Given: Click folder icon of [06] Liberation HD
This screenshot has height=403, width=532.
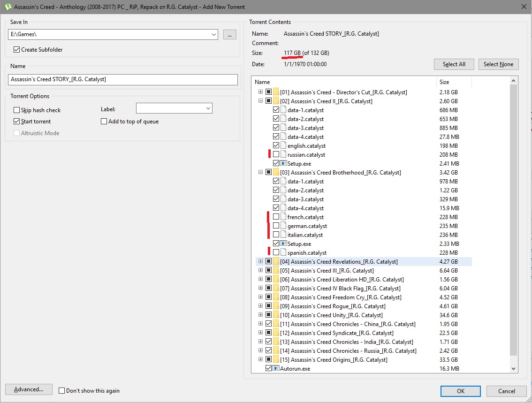Looking at the screenshot, I should pyautogui.click(x=276, y=279).
